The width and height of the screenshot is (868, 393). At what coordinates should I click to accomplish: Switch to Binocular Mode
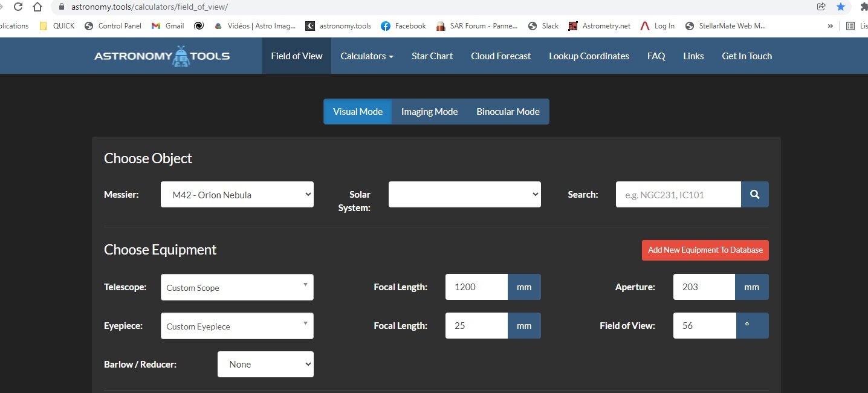pyautogui.click(x=508, y=112)
